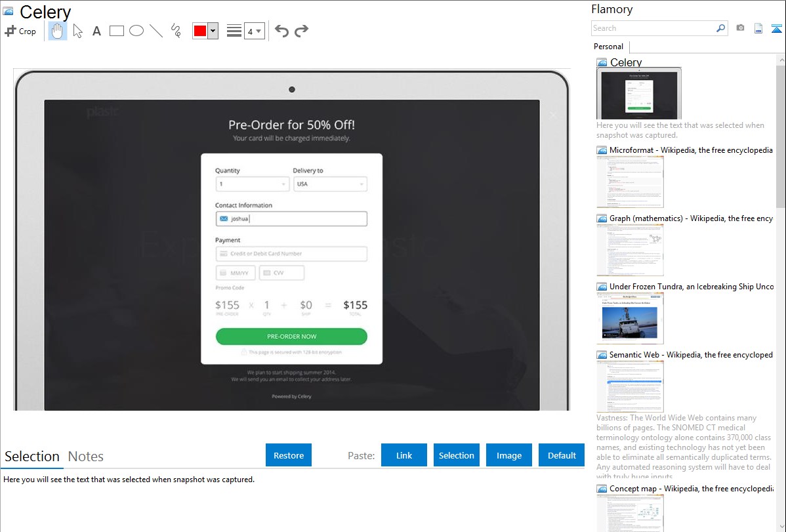Click the icon beside Graph (mathematics) title
The image size is (786, 532).
coord(602,218)
